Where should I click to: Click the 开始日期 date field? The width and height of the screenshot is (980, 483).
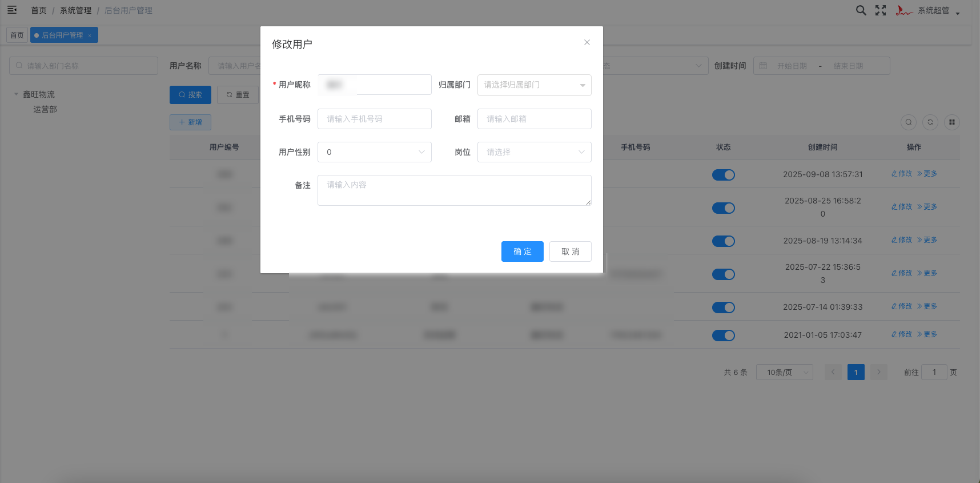click(792, 66)
